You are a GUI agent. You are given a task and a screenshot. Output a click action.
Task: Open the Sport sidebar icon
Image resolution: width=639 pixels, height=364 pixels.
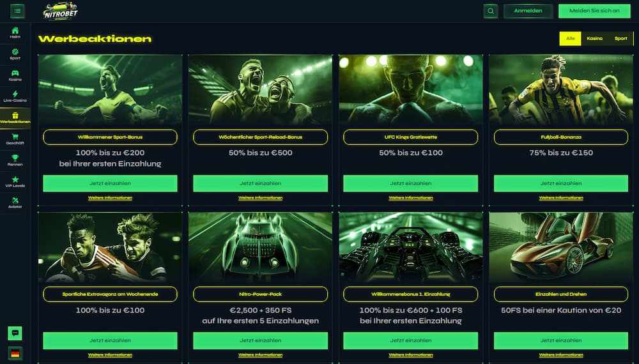(15, 52)
